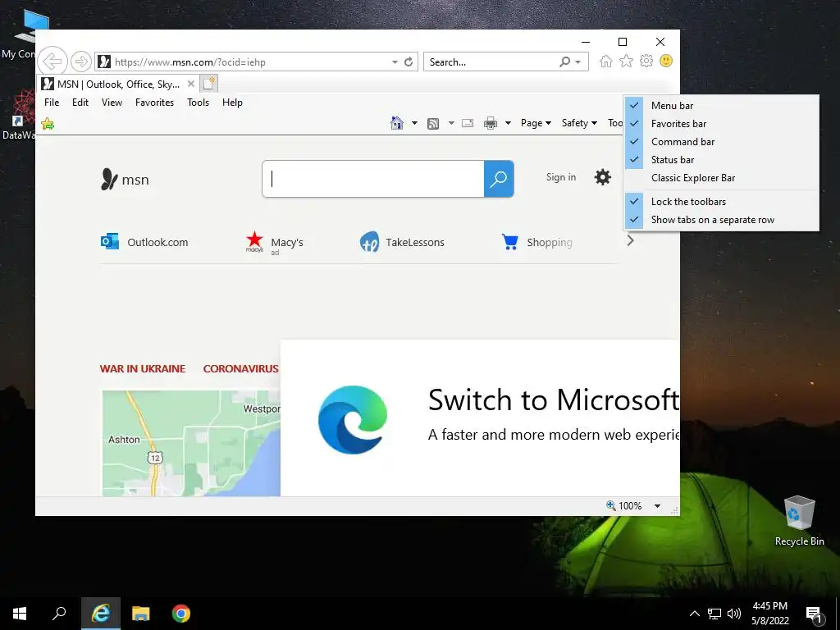Viewport: 840px width, 630px height.
Task: Open the File menu
Action: click(x=52, y=103)
